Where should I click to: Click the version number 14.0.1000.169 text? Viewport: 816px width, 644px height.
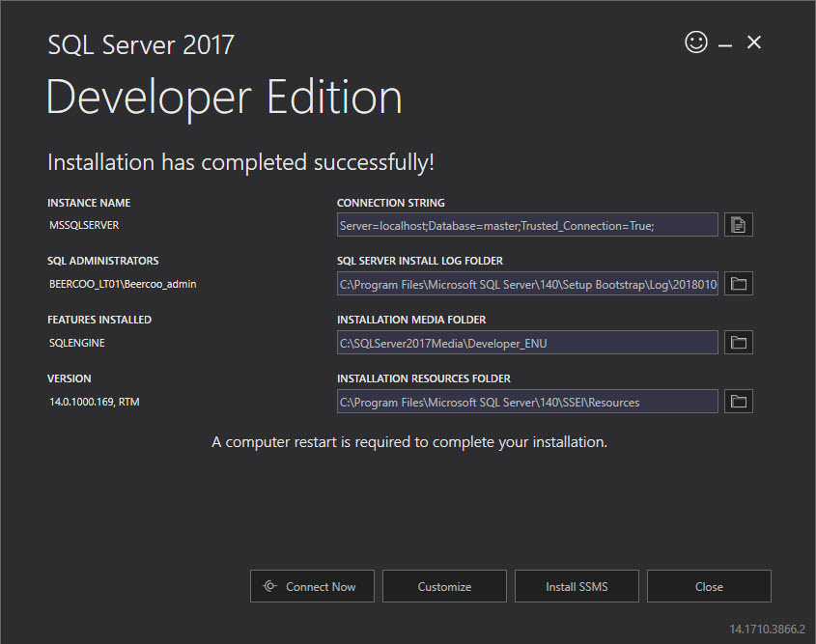[x=94, y=401]
